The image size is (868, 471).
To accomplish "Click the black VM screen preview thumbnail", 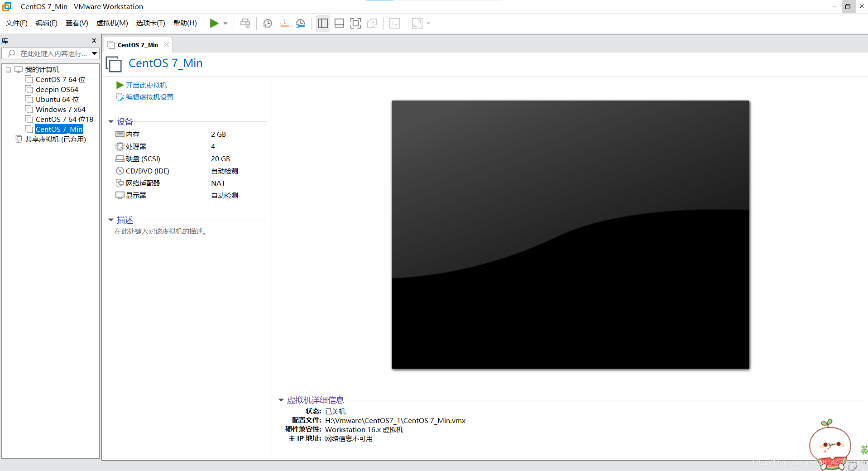I will point(570,235).
